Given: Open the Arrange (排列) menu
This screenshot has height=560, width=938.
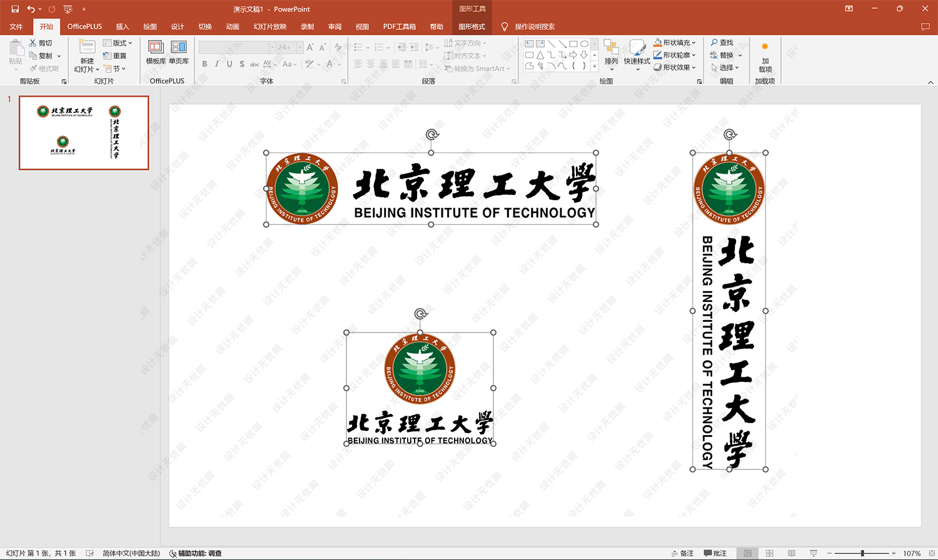Looking at the screenshot, I should (x=611, y=54).
